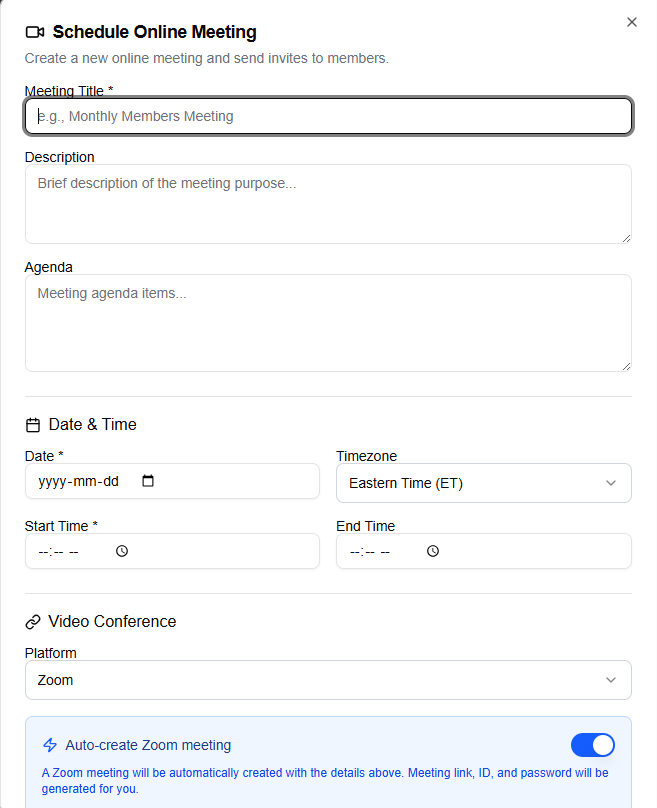Click the chevron on the Timezone dropdown
Screen dimensions: 657x808
click(611, 482)
